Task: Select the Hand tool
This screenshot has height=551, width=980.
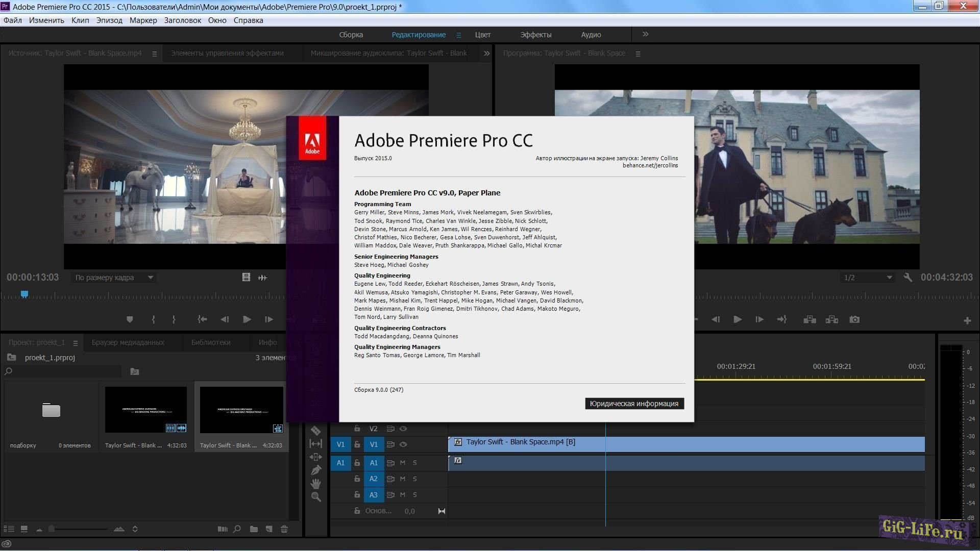Action: [x=315, y=483]
